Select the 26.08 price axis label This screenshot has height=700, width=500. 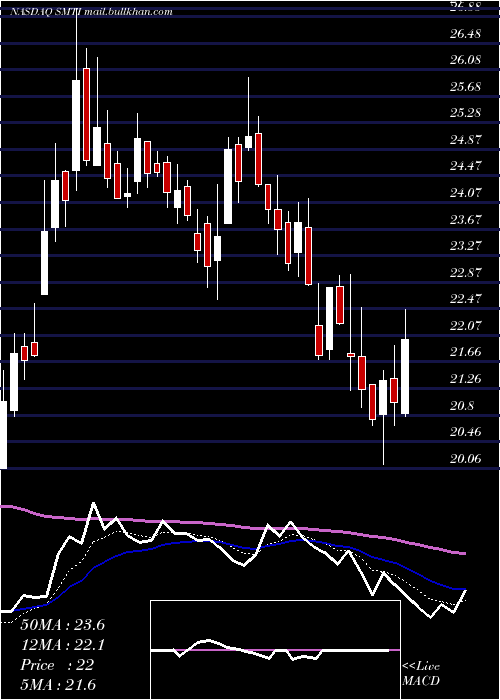[x=465, y=59]
